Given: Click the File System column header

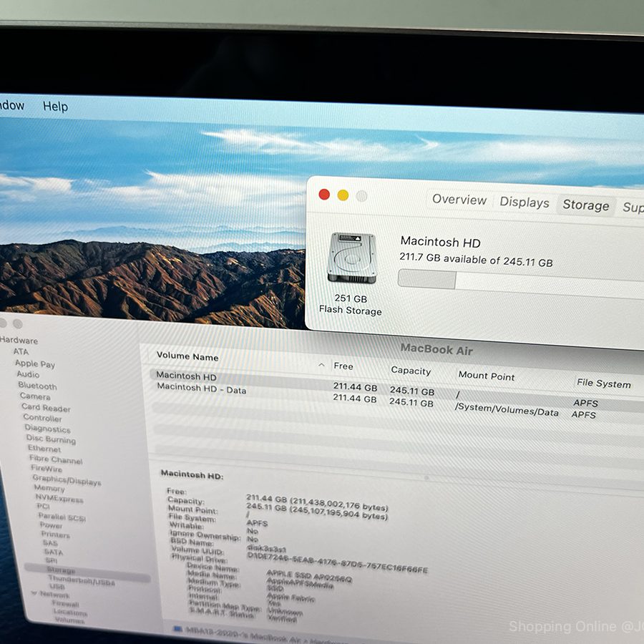Looking at the screenshot, I should [604, 384].
